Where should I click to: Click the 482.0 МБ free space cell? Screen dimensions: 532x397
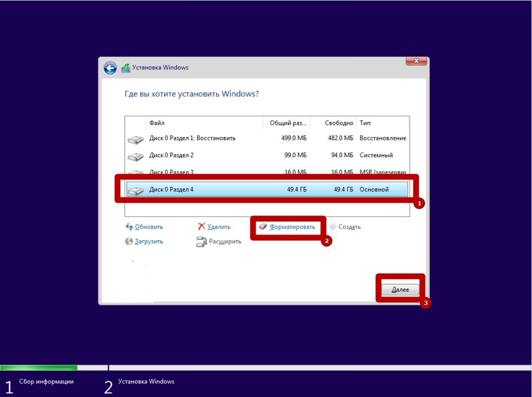[x=341, y=138]
